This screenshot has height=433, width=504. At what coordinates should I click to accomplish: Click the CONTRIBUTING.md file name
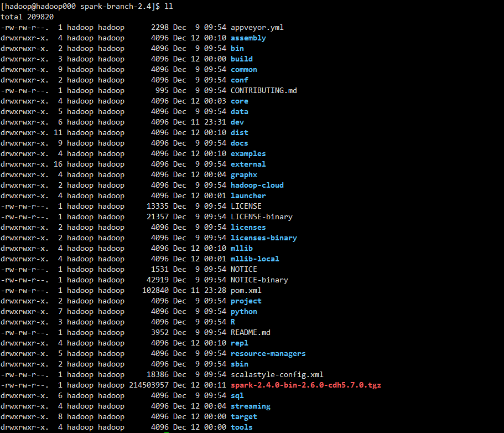point(263,90)
